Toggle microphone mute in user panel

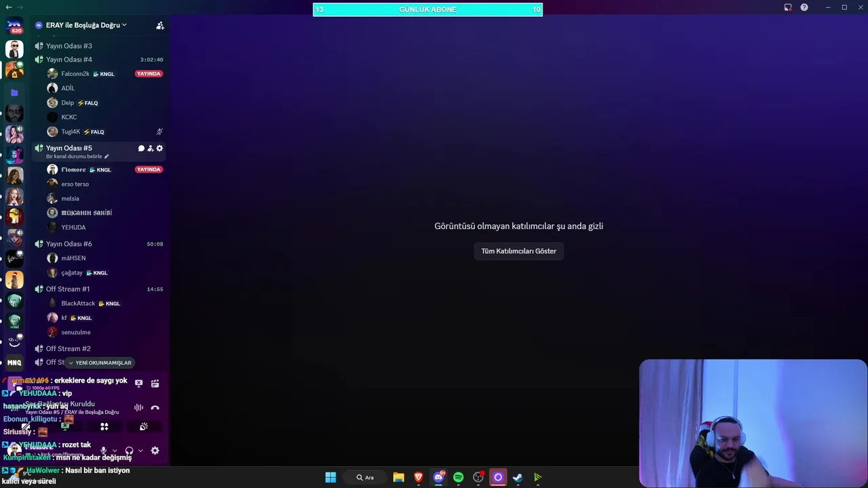[x=103, y=451]
